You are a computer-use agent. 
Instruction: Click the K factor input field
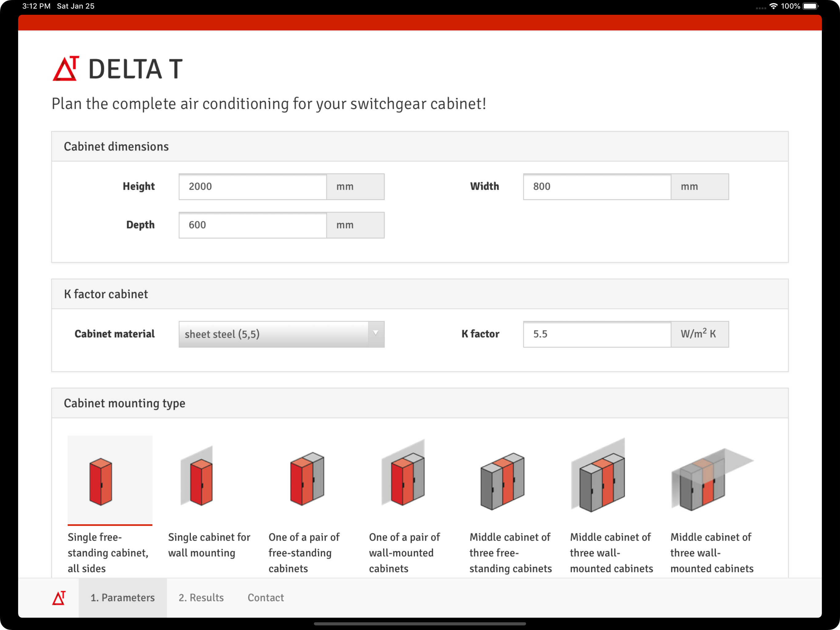coord(597,334)
